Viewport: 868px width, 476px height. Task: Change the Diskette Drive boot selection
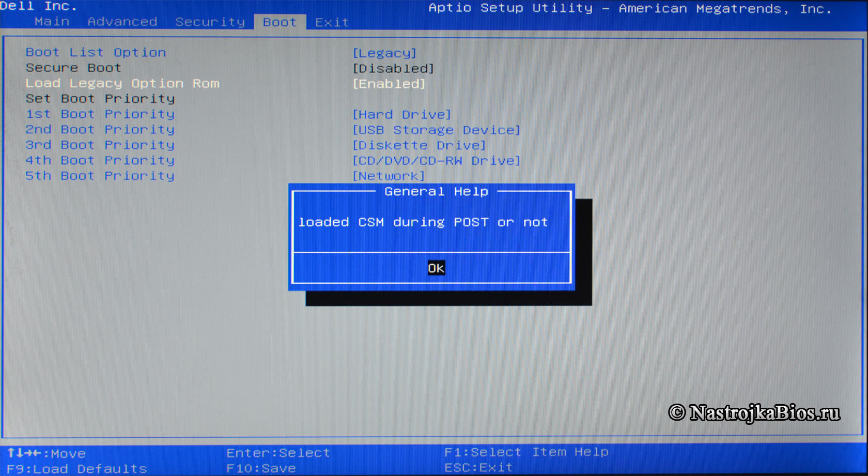[x=419, y=146]
